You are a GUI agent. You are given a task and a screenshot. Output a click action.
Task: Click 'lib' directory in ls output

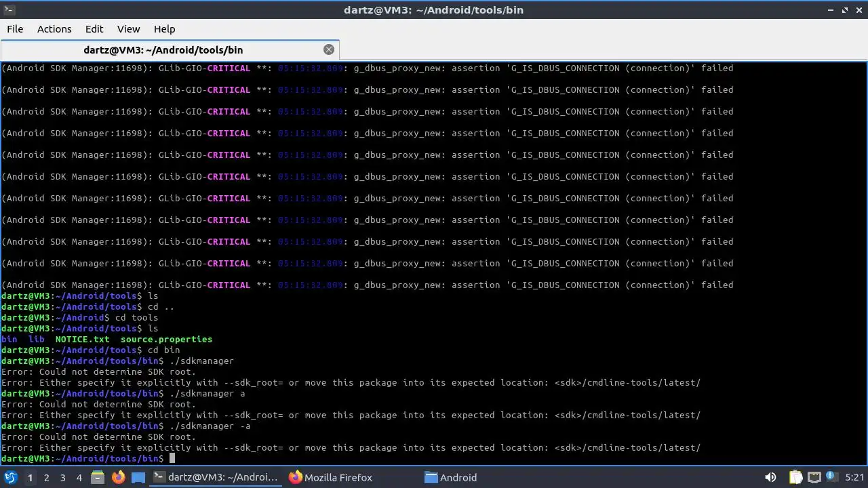(37, 339)
